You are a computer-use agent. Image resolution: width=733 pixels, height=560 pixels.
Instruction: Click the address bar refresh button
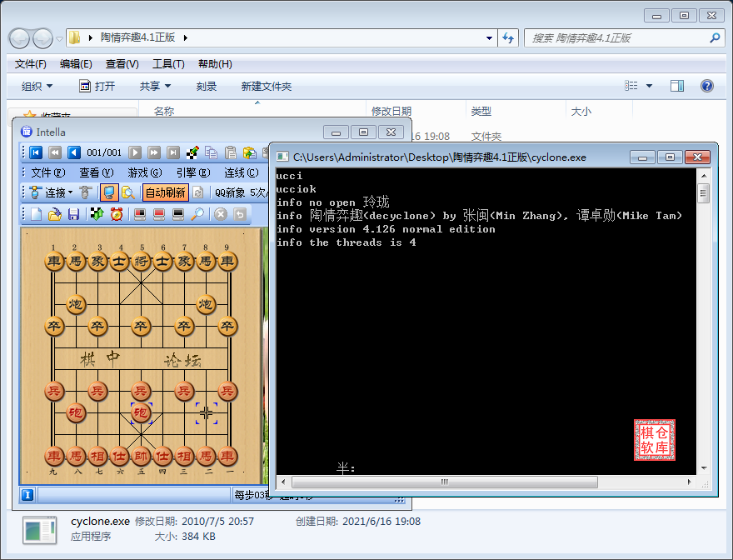508,37
